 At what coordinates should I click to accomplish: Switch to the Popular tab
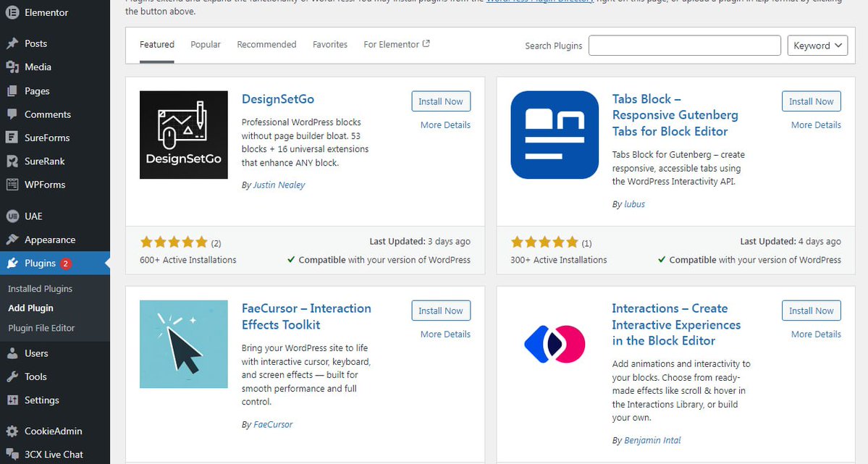[x=206, y=44]
